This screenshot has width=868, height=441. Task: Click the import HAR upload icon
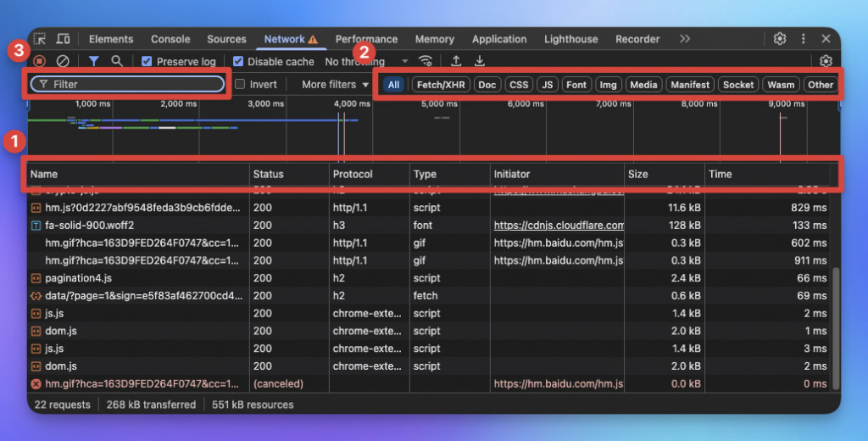click(x=455, y=61)
